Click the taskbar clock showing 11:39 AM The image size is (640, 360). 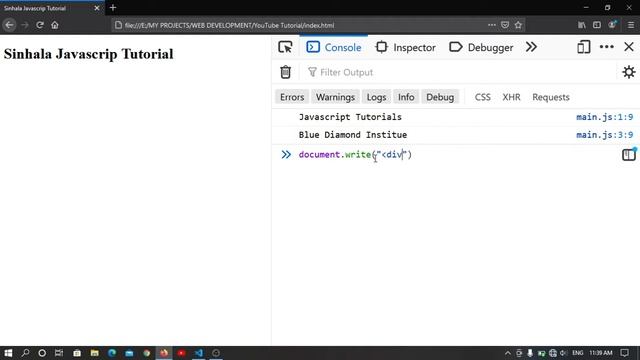(600, 353)
